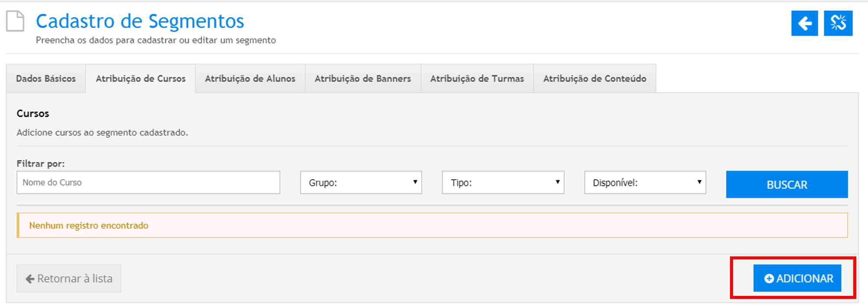Expand the Tipo dropdown

[503, 183]
